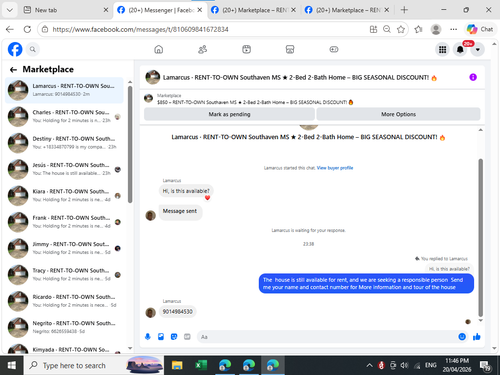500x375 pixels.
Task: Choose a sticker icon
Action: [x=174, y=337]
